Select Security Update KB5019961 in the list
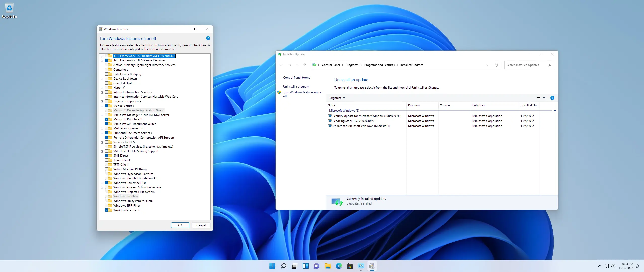This screenshot has width=644, height=272. (x=367, y=116)
